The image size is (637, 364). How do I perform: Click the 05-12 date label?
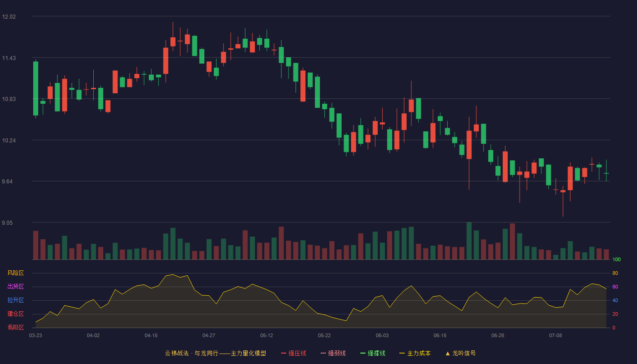[267, 335]
